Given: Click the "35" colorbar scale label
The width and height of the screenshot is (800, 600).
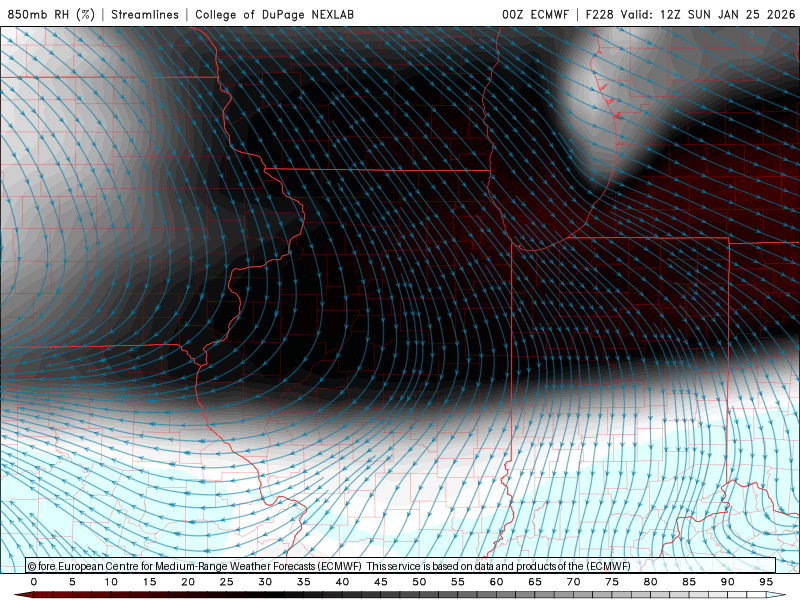Looking at the screenshot, I should pos(304,582).
